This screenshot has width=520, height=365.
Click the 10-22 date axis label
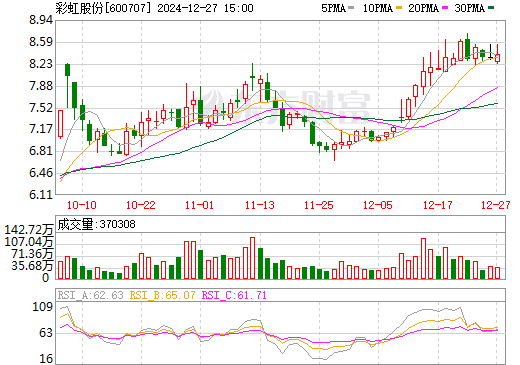click(x=141, y=205)
